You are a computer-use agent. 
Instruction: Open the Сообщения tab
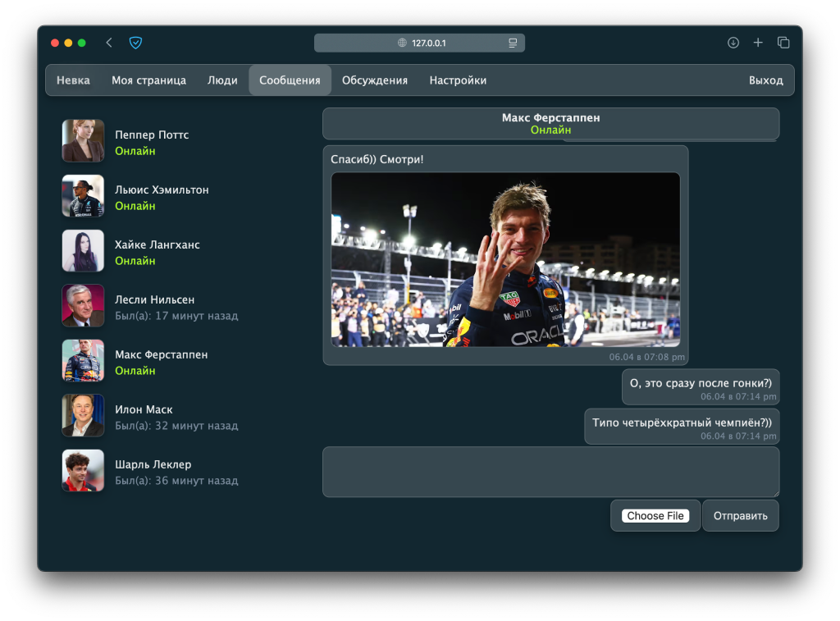pos(290,80)
